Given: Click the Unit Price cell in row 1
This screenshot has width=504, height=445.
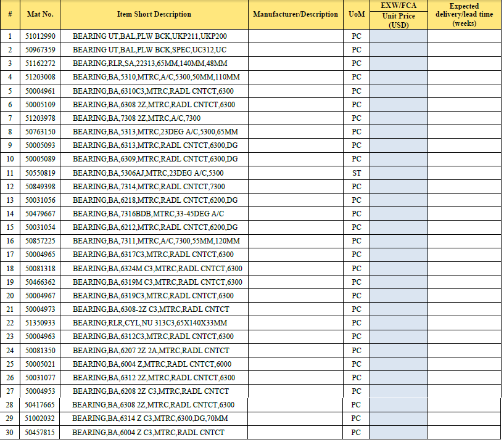Looking at the screenshot, I should coord(399,36).
